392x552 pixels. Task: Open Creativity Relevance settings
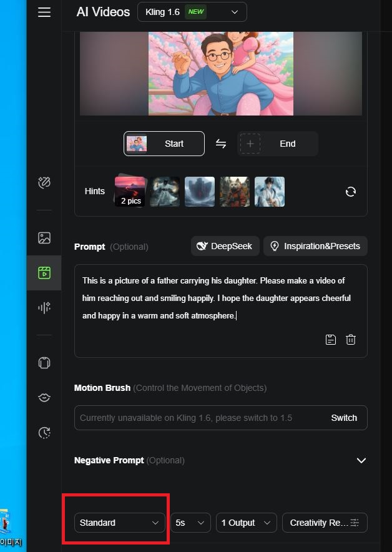tap(325, 523)
